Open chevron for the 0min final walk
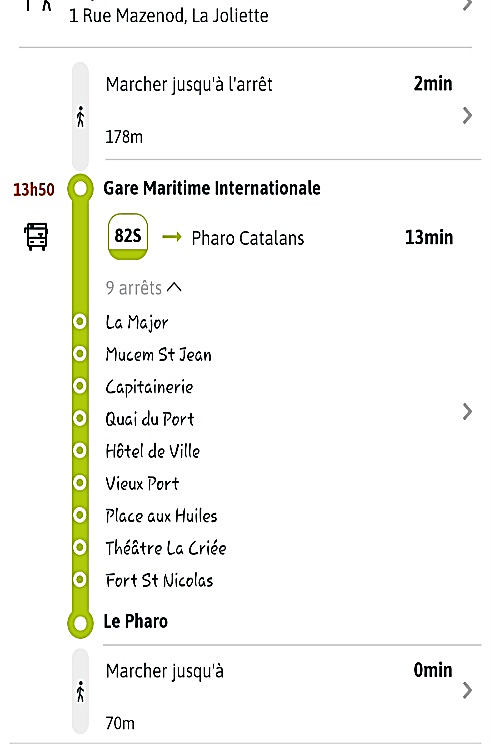 467,690
